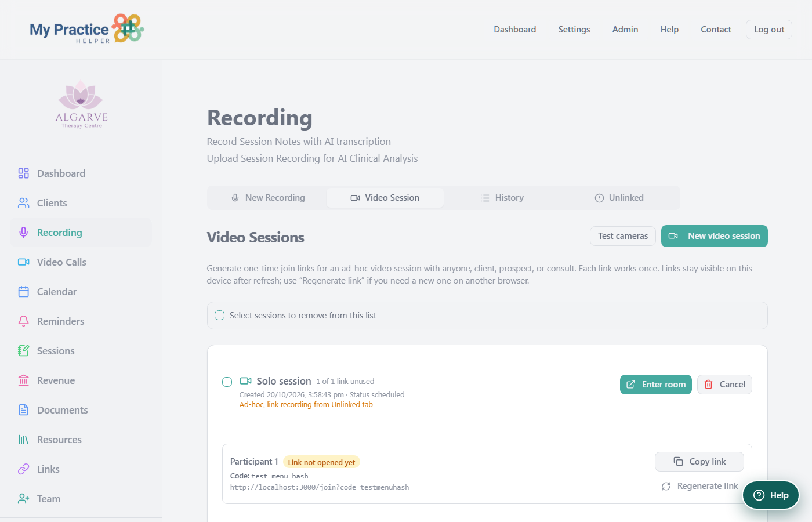Open the History tab

coord(502,198)
